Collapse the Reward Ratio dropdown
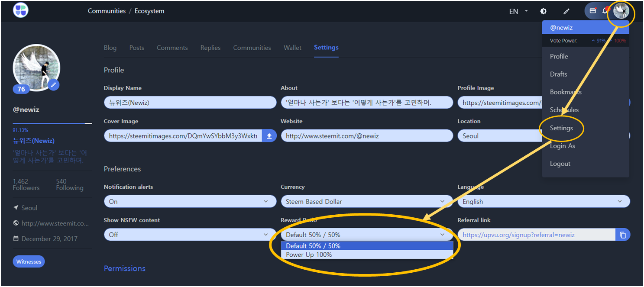Viewport: 644px width, 287px height. point(367,235)
